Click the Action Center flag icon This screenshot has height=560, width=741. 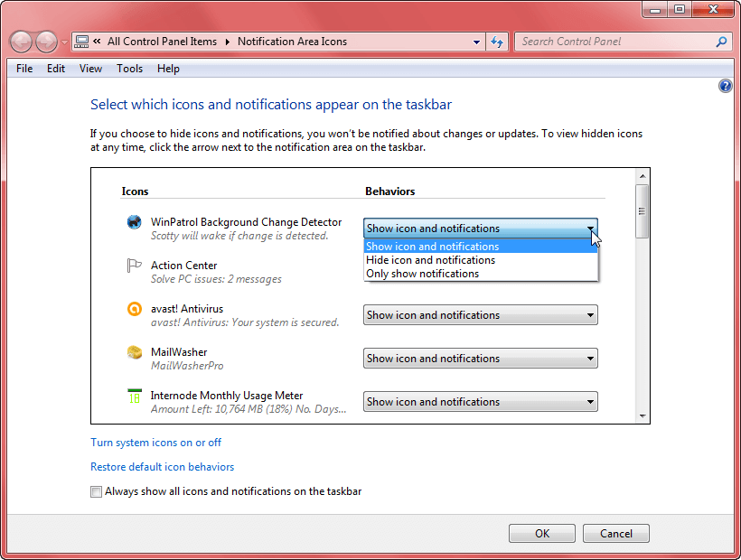(135, 266)
